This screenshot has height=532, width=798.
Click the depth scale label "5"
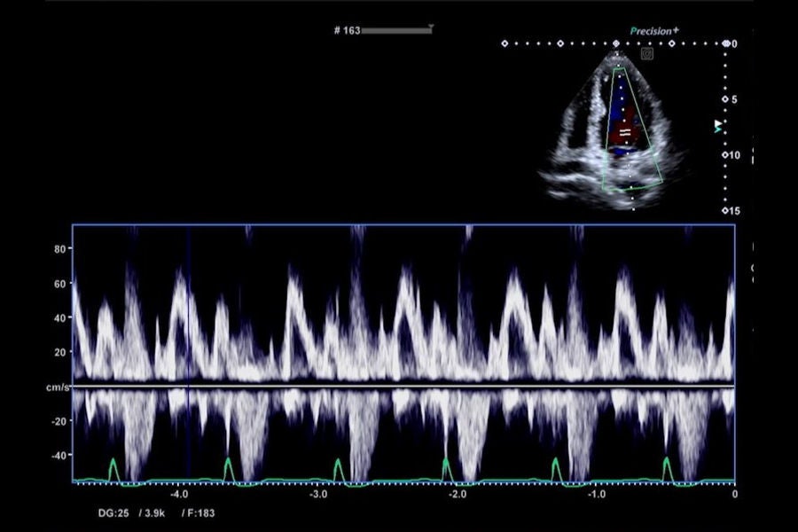[x=734, y=100]
